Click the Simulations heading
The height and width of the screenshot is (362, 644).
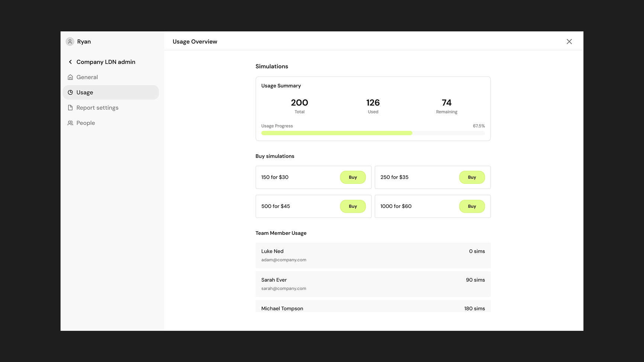(x=272, y=67)
